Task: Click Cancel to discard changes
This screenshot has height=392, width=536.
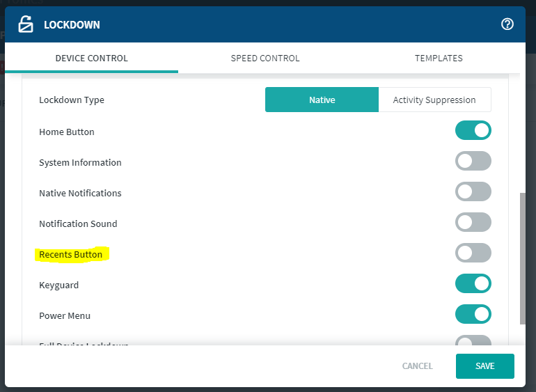Action: click(x=417, y=366)
